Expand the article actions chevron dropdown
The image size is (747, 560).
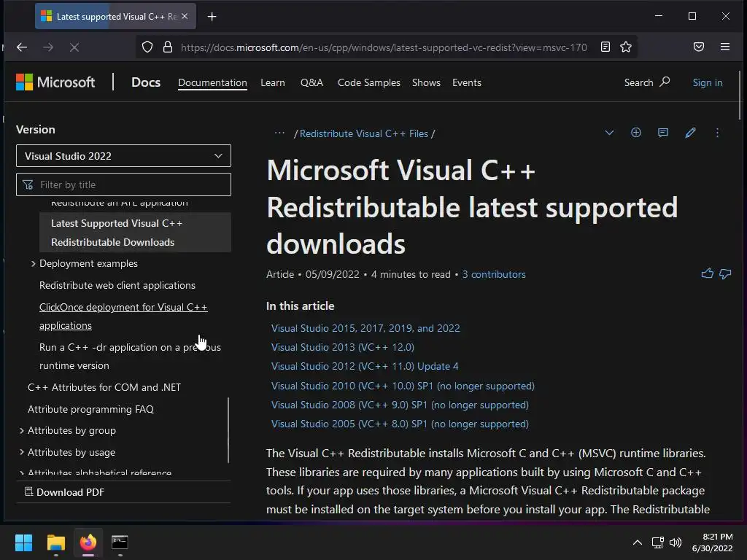click(609, 133)
